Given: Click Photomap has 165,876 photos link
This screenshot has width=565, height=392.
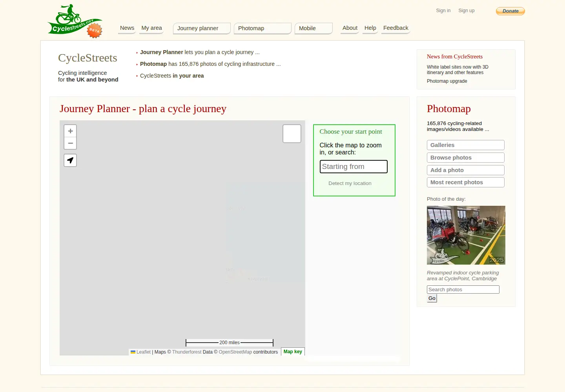Looking at the screenshot, I should (210, 64).
